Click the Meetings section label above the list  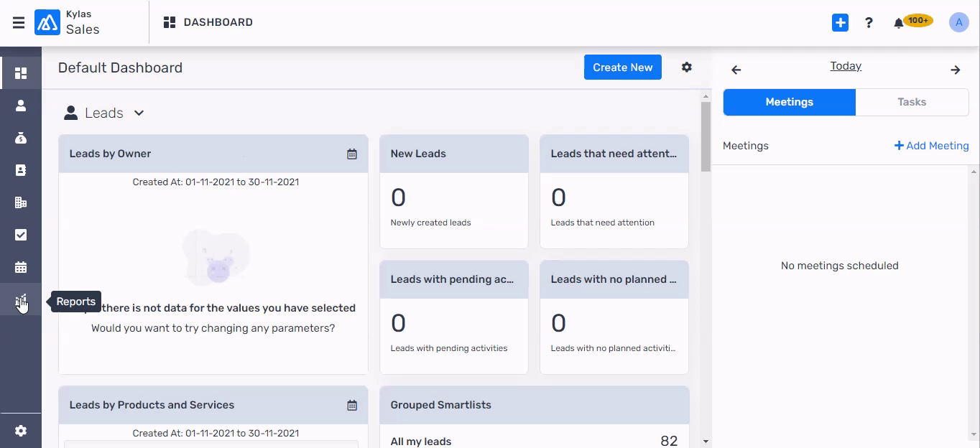point(746,146)
